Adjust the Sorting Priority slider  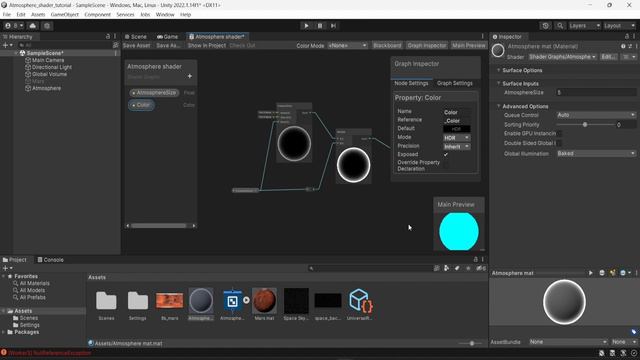pos(584,124)
